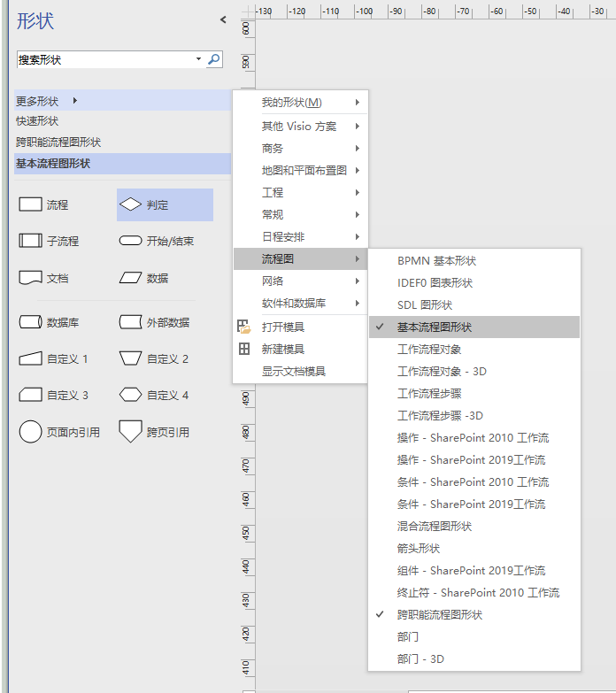
Task: Open the 软件和数据库 submenu
Action: click(301, 304)
